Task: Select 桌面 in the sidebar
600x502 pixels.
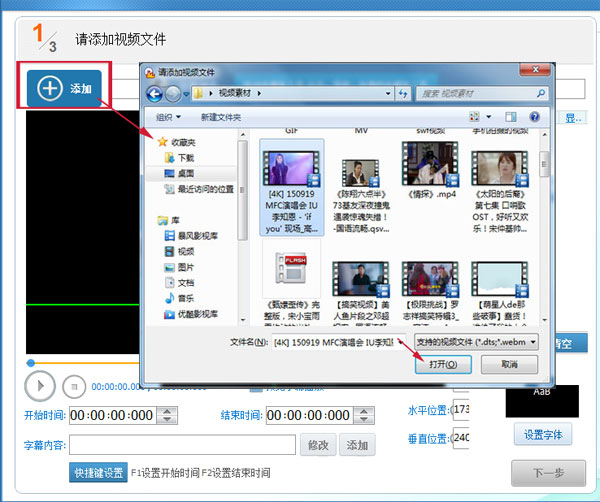Action: 186,173
